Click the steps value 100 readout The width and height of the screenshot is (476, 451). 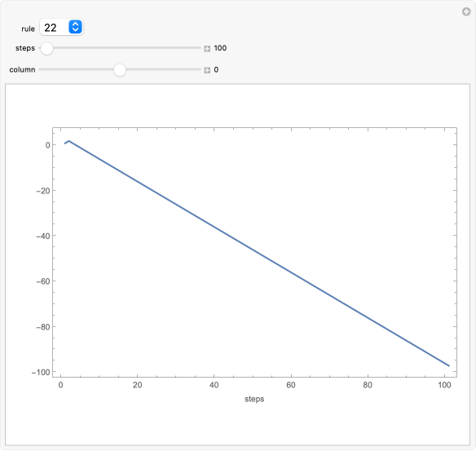point(220,48)
